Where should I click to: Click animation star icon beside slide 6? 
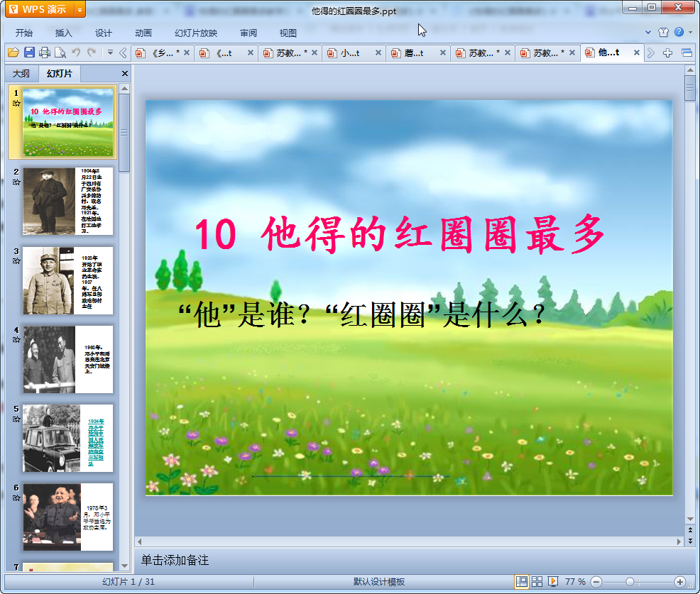[16, 497]
